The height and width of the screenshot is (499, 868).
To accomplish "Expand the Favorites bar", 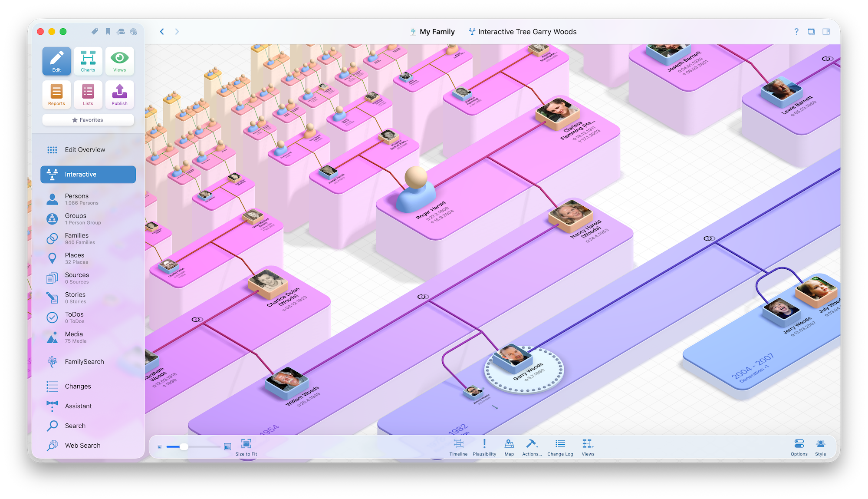I will (88, 120).
